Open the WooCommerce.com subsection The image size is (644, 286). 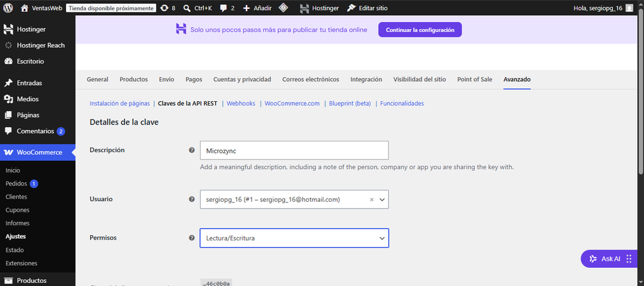tap(292, 104)
